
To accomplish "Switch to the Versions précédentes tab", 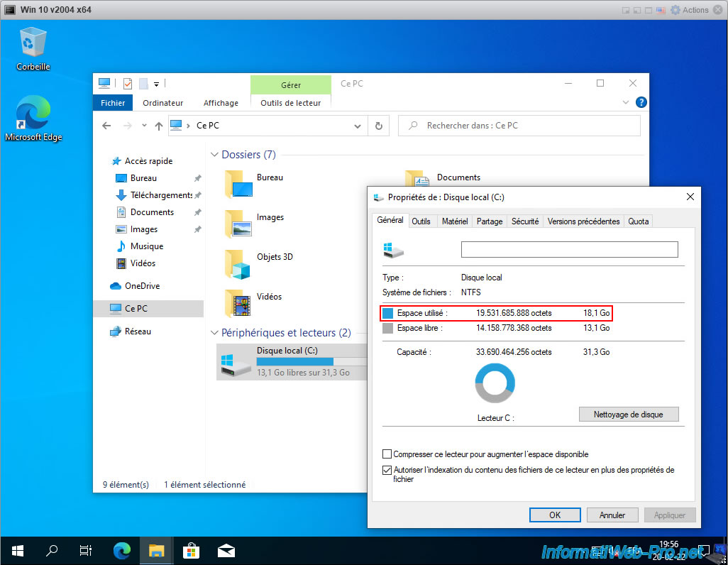I will [584, 221].
